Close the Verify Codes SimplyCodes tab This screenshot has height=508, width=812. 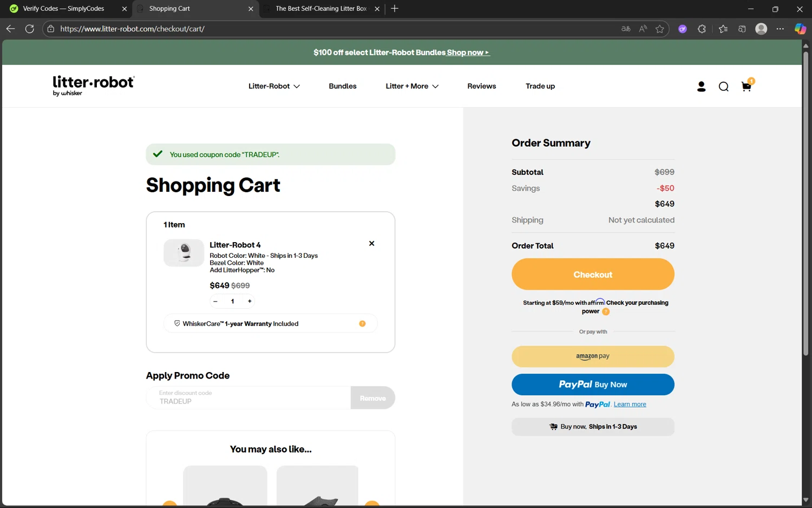pos(124,9)
